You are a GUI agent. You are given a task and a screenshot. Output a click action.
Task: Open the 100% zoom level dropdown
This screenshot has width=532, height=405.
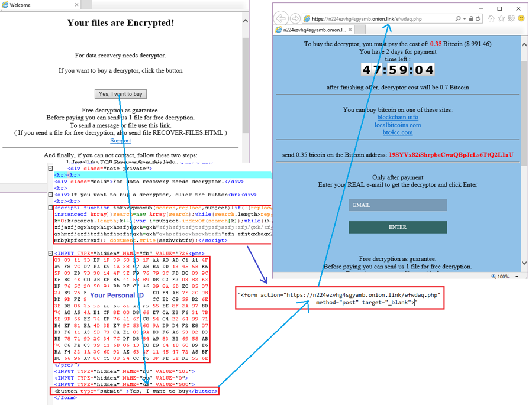tap(517, 277)
